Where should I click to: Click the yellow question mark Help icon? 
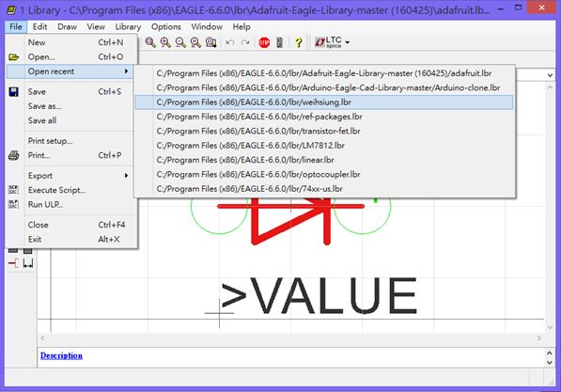299,42
